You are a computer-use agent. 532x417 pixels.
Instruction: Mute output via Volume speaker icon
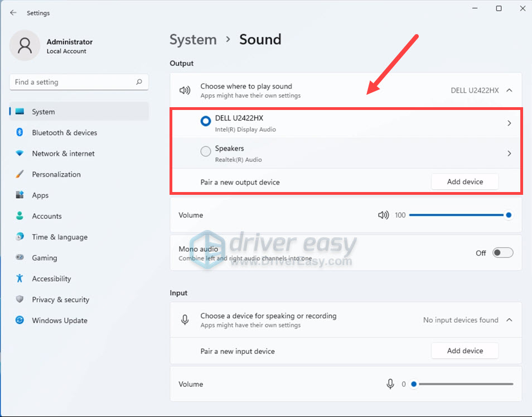[x=384, y=215]
